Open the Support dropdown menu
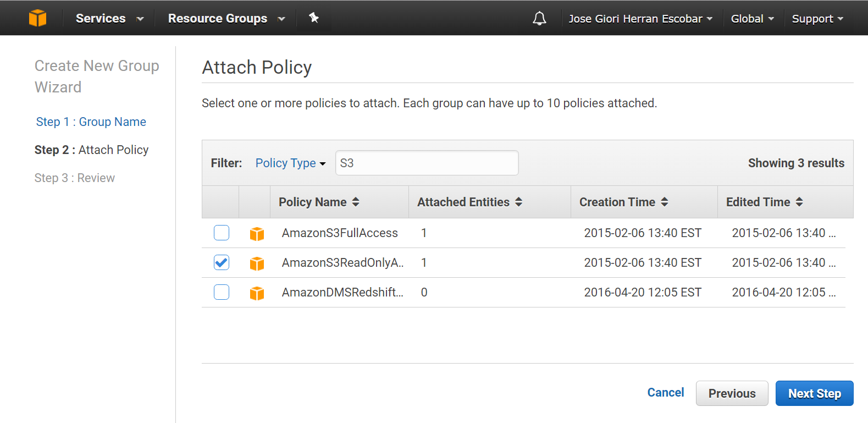The image size is (868, 423). [x=817, y=19]
